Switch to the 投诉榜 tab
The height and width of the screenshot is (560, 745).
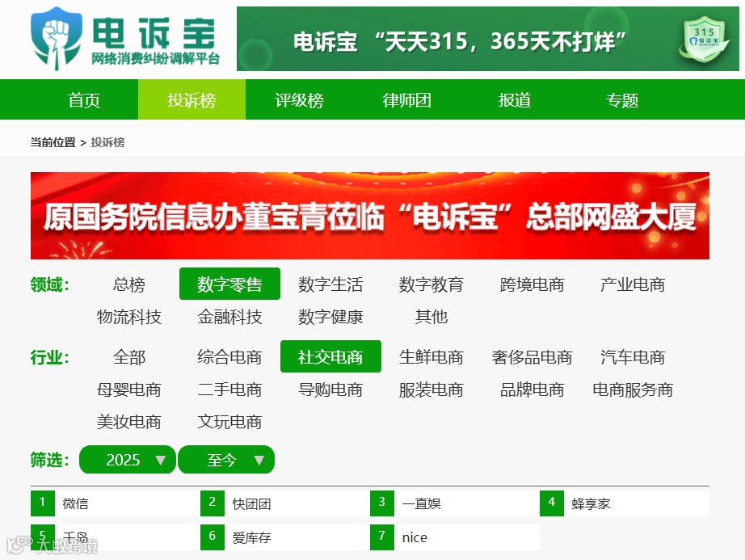coord(192,99)
